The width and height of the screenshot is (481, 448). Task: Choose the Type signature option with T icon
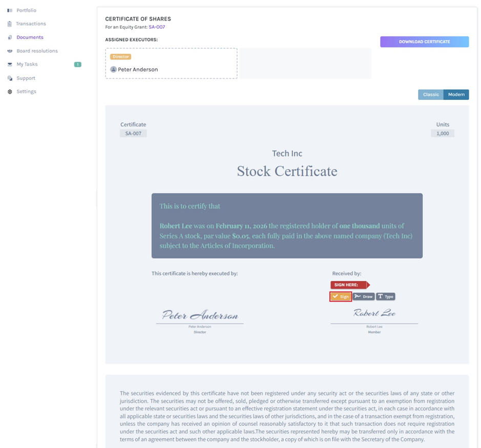(385, 296)
